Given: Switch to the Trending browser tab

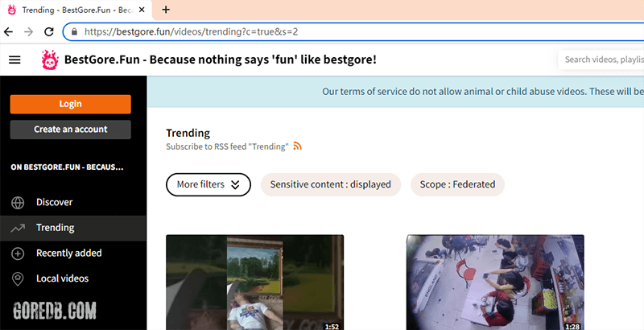Looking at the screenshot, I should [x=76, y=10].
